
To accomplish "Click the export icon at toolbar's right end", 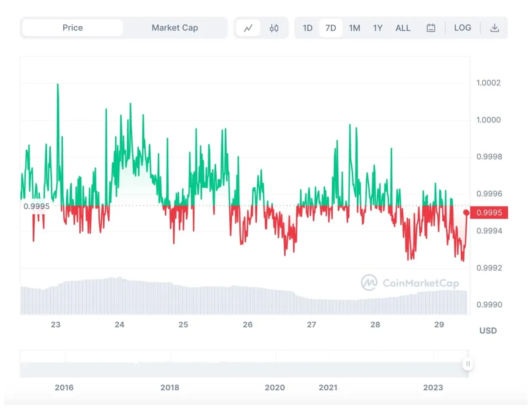I will tap(495, 27).
